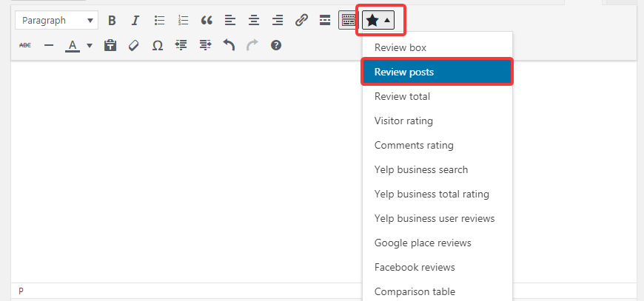Toggle the toolbar kitchen sink
The image size is (644, 301).
click(x=349, y=21)
